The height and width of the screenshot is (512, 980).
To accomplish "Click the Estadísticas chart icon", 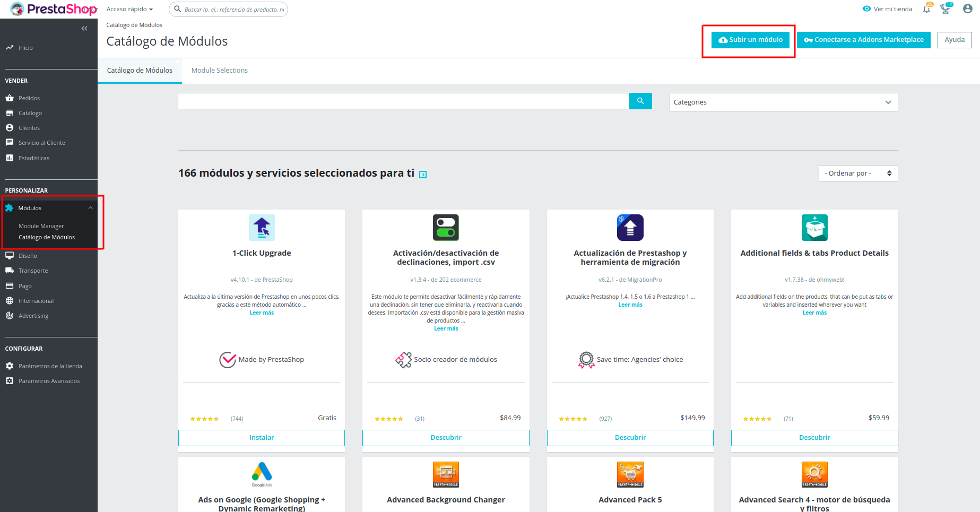I will click(10, 158).
